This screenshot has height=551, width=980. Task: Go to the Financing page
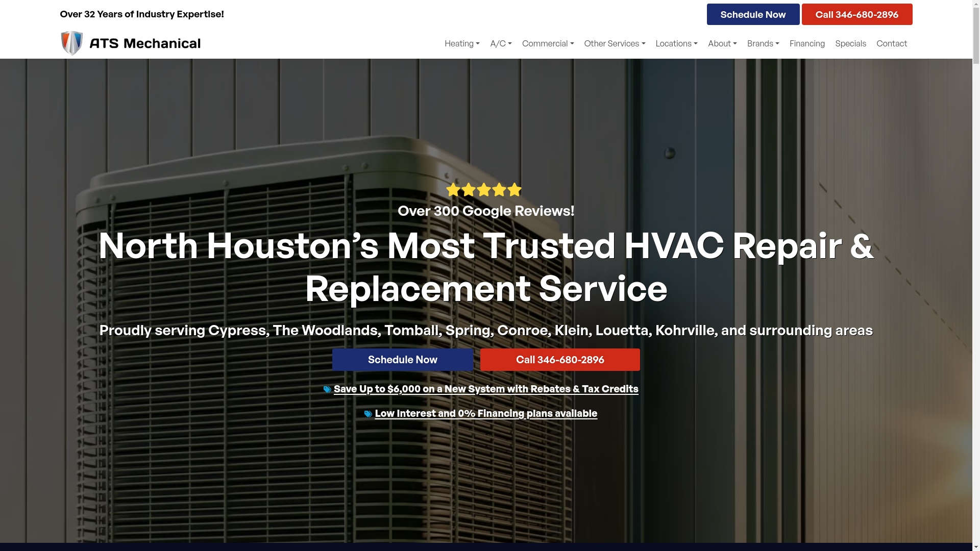pyautogui.click(x=807, y=43)
